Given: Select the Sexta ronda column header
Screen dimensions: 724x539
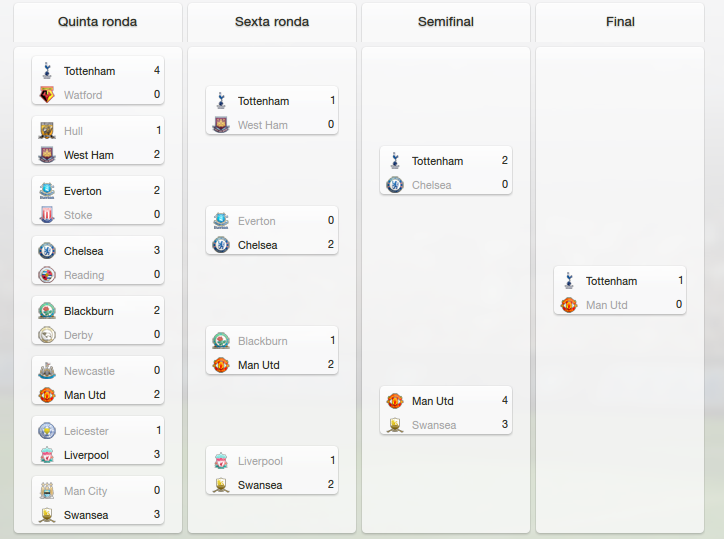Looking at the screenshot, I should [272, 22].
